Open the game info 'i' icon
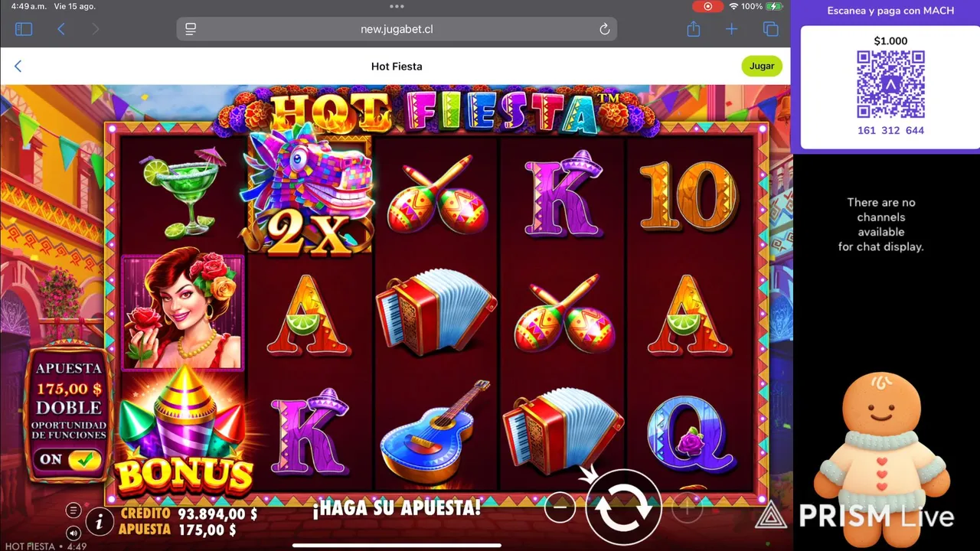The width and height of the screenshot is (980, 551). 99,522
